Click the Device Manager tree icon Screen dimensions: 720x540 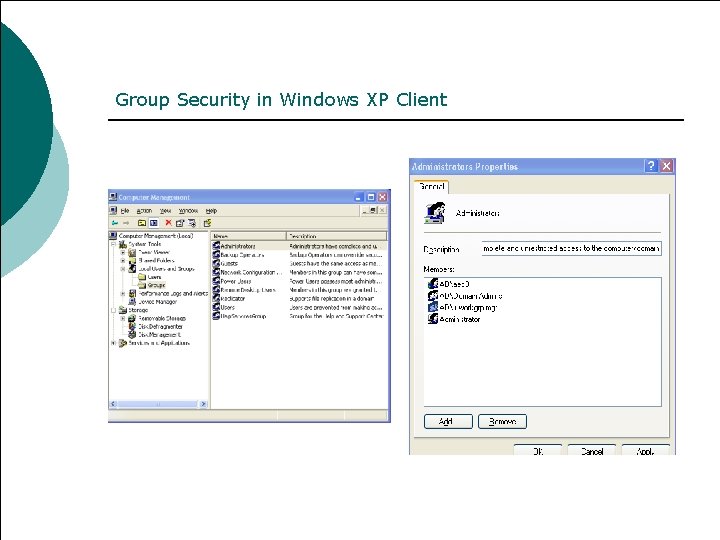132,302
